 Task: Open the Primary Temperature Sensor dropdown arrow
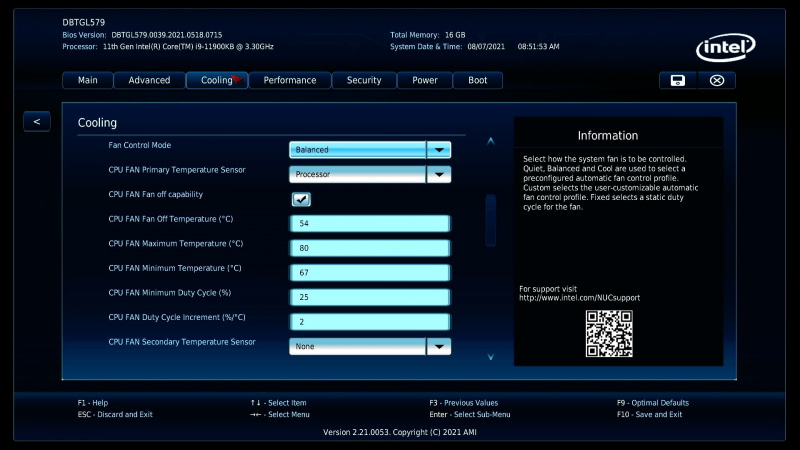click(x=439, y=174)
